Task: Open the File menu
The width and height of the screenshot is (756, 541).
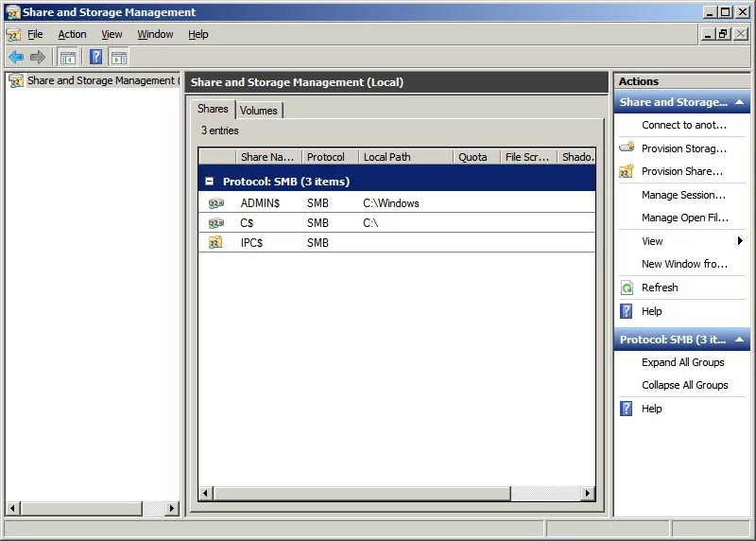Action: click(x=35, y=34)
